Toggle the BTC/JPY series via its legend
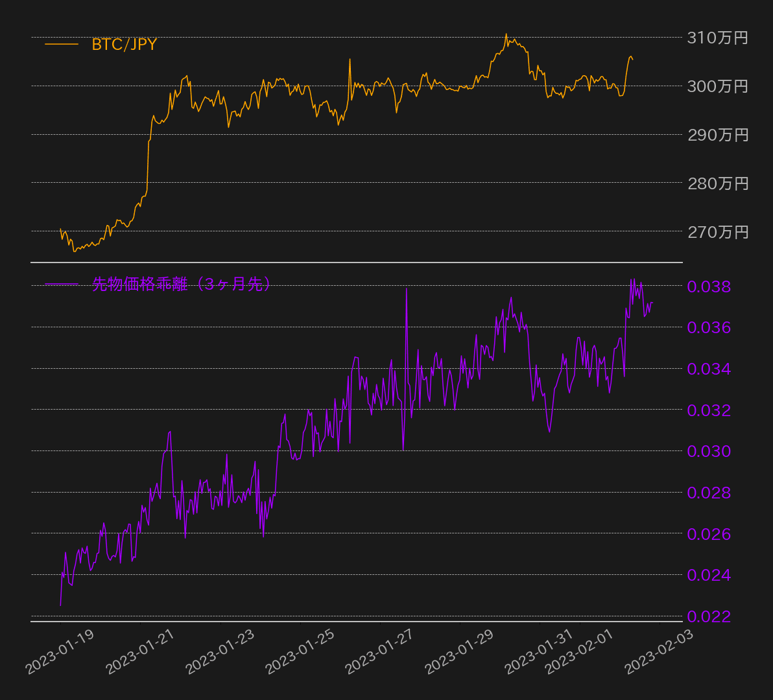Screen dimensions: 773x700 point(123,45)
